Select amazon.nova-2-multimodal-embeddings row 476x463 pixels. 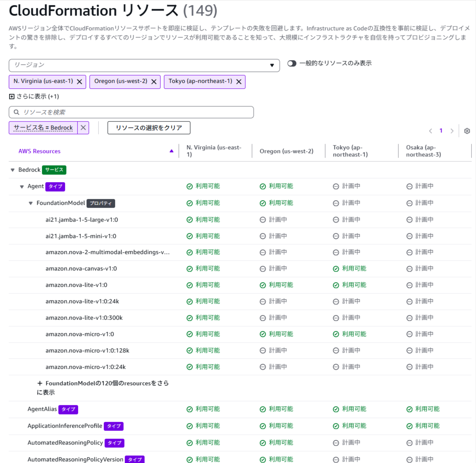click(x=240, y=252)
